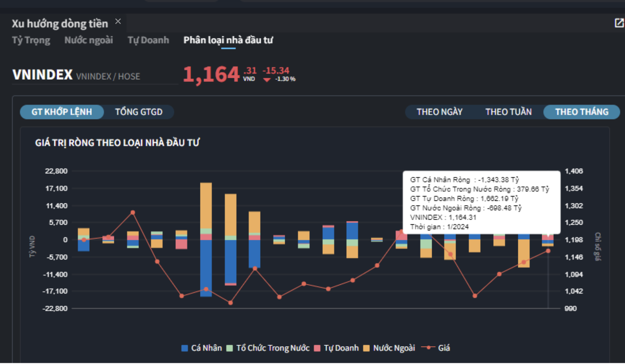Click the VNINDEX symbol input field
Image resolution: width=625 pixels, height=364 pixels.
(x=95, y=75)
